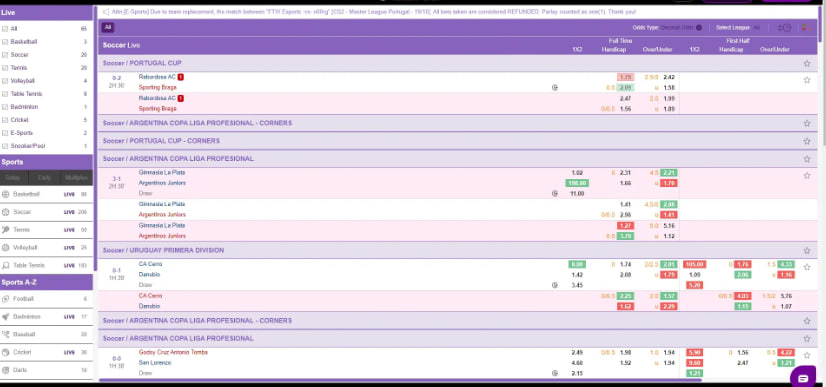Click the Table Tennis paddle icon in Sports
Screen dimensions: 826x387
point(6,265)
